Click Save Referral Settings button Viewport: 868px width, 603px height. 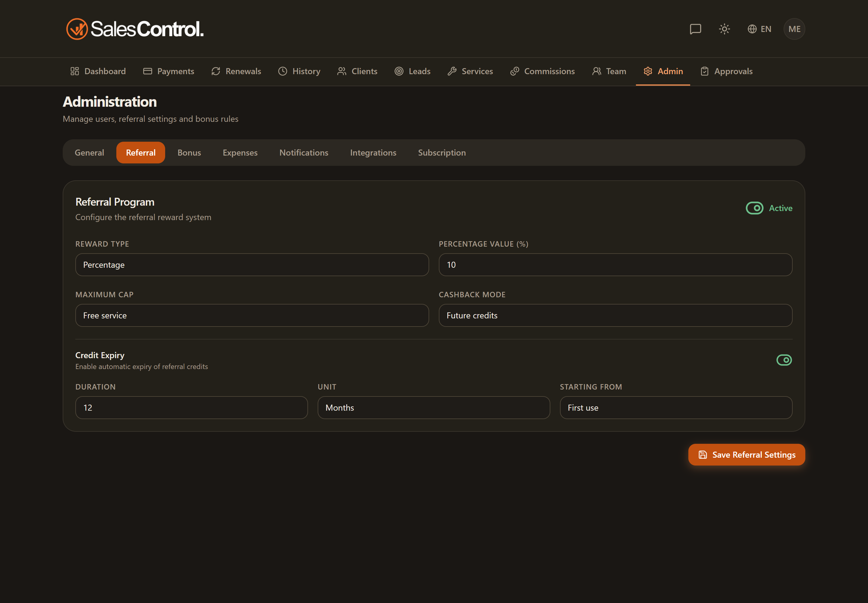(x=746, y=455)
